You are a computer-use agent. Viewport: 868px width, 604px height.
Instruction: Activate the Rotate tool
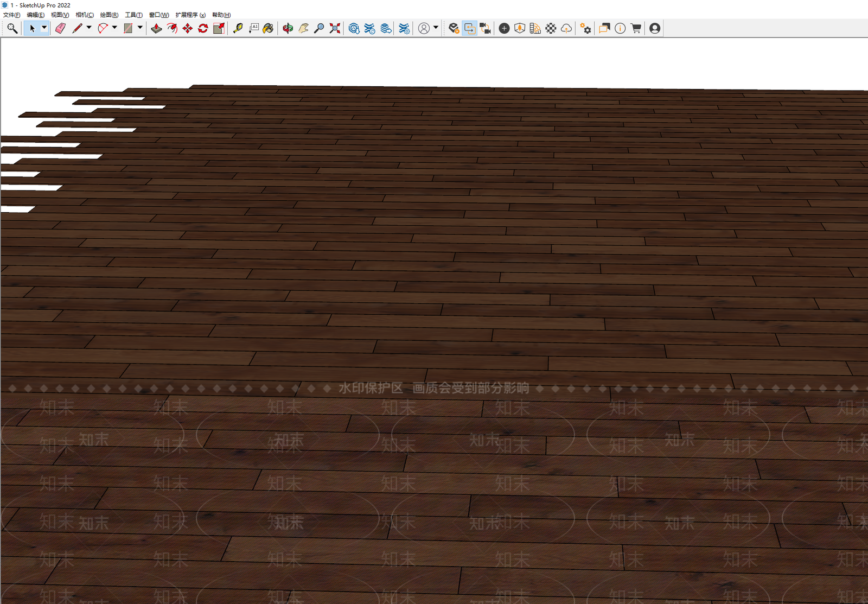pyautogui.click(x=203, y=28)
